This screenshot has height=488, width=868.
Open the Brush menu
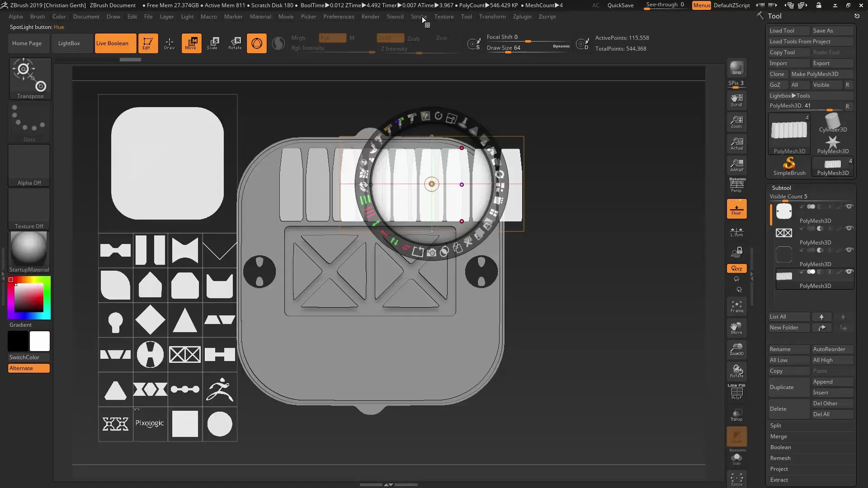coord(38,17)
